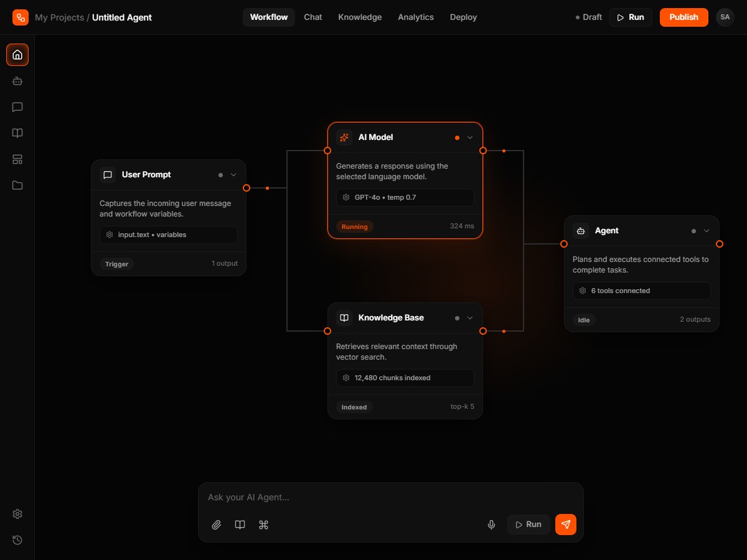Click the Knowledge Base input port
The height and width of the screenshot is (560, 747).
(x=327, y=331)
